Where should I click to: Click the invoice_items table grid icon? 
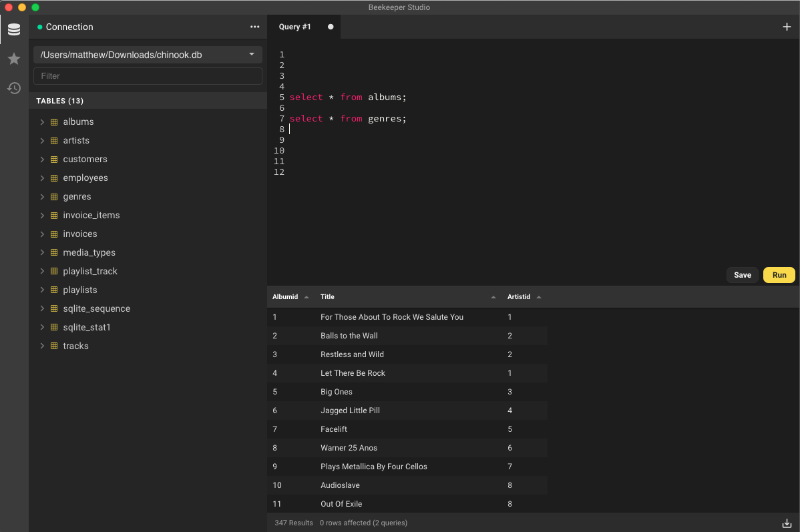pyautogui.click(x=54, y=215)
